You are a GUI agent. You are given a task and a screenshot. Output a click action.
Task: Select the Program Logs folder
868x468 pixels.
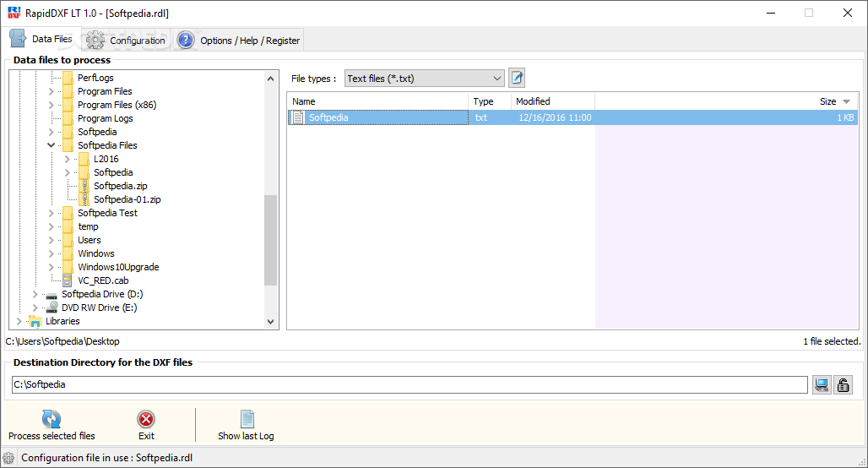click(106, 118)
